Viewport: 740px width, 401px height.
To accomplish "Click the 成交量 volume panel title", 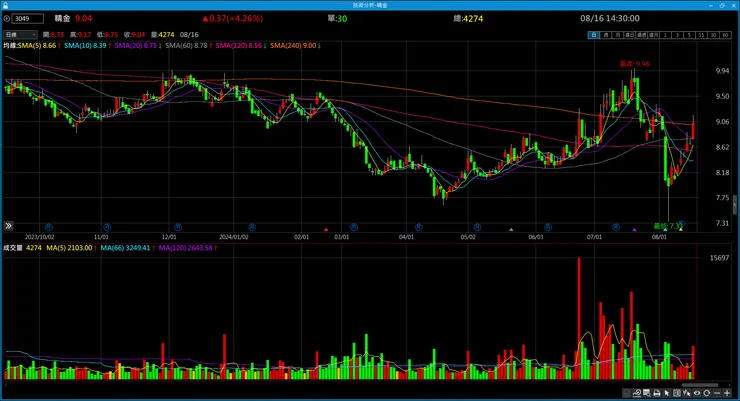I will [13, 248].
